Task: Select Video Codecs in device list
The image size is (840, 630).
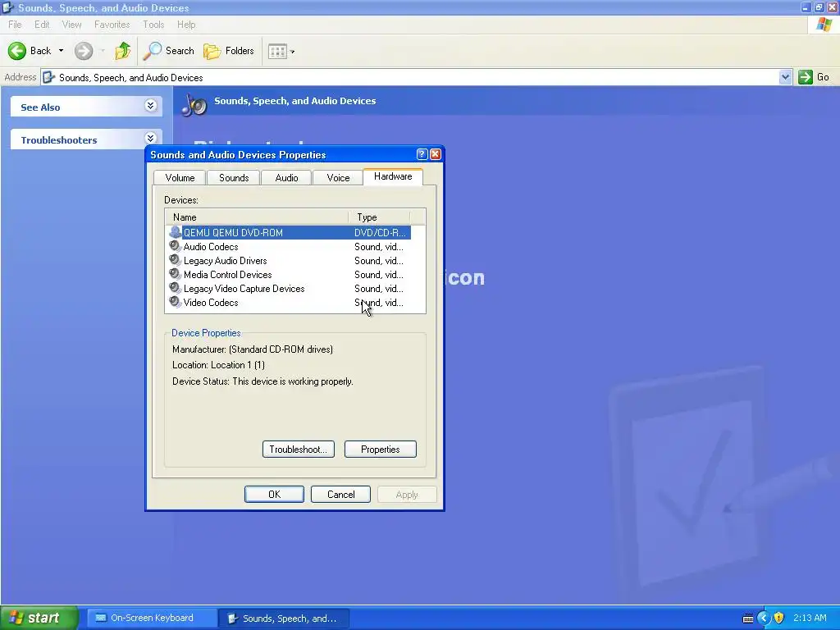Action: click(x=290, y=302)
